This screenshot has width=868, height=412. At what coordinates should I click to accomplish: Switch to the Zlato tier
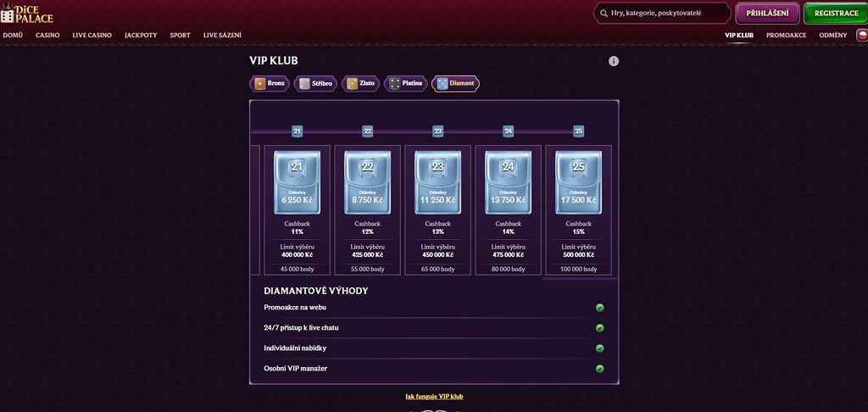[360, 84]
